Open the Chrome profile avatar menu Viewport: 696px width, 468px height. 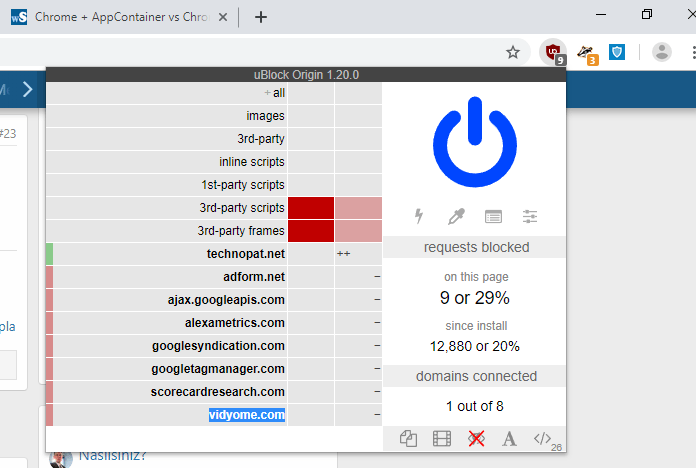(661, 52)
